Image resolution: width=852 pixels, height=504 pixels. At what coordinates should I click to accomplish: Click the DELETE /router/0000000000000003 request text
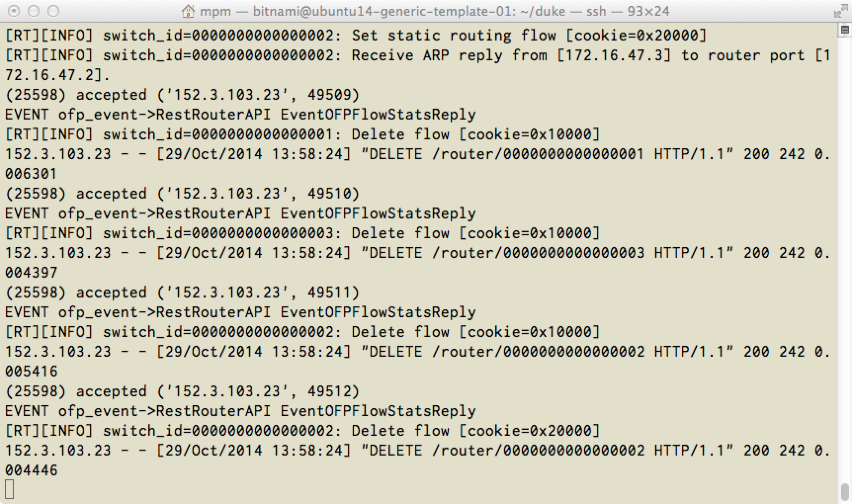507,252
